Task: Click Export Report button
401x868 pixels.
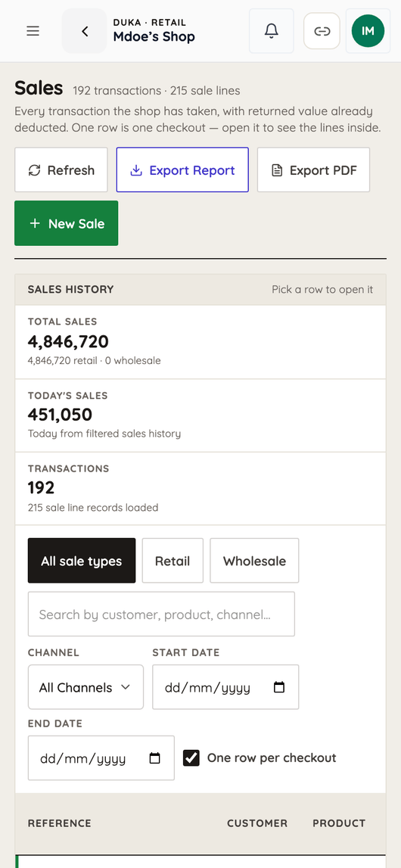Action: 182,170
